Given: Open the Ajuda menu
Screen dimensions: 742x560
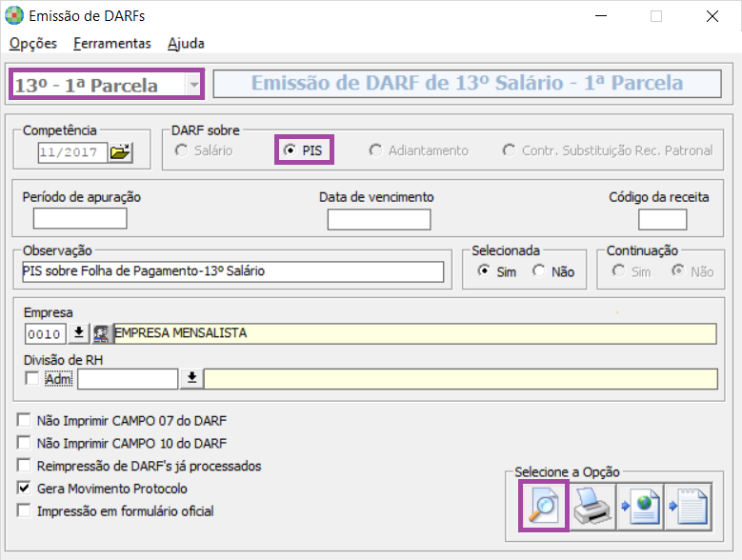Looking at the screenshot, I should pos(186,43).
